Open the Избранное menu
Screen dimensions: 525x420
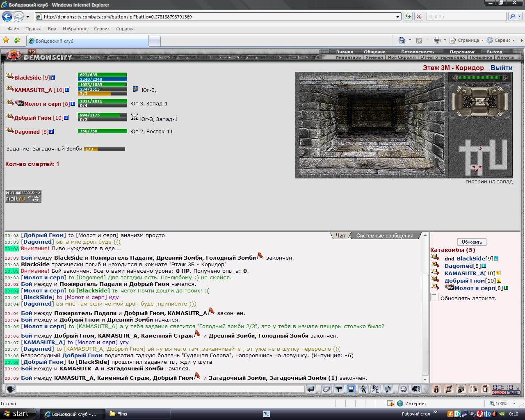tap(75, 29)
